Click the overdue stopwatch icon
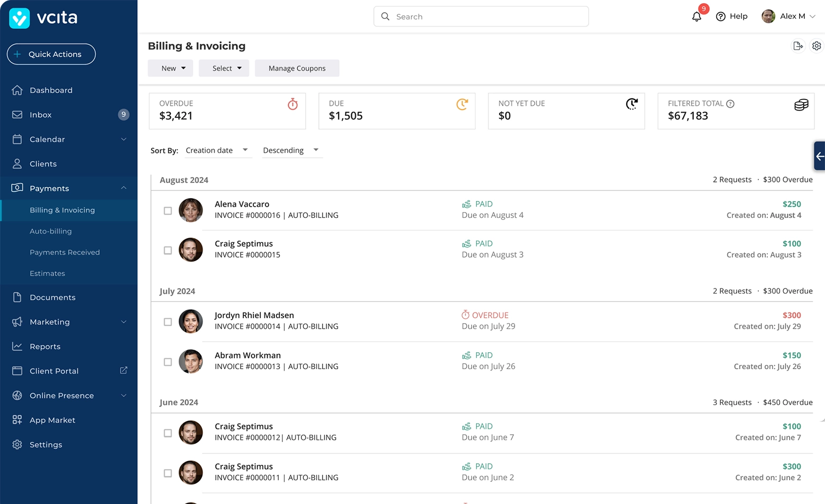Viewport: 825px width, 504px height. (x=292, y=104)
